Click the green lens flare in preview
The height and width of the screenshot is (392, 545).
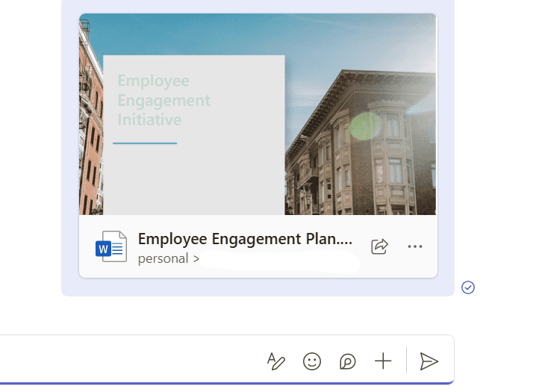(365, 125)
